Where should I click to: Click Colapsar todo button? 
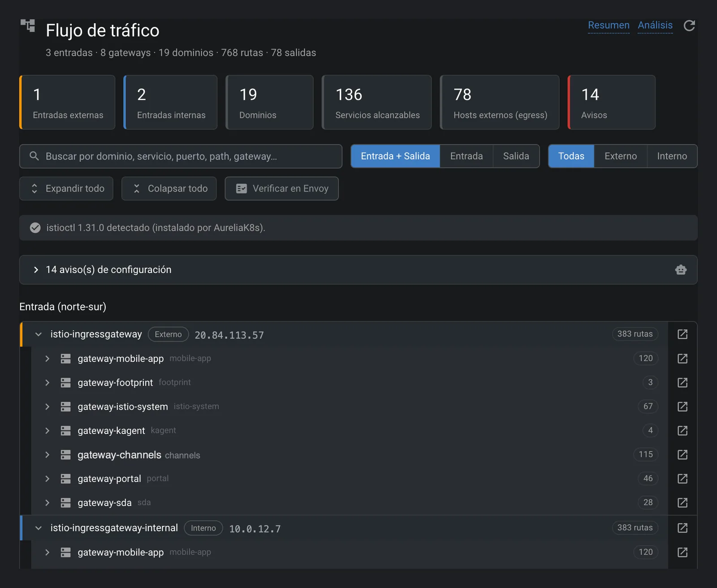point(169,189)
